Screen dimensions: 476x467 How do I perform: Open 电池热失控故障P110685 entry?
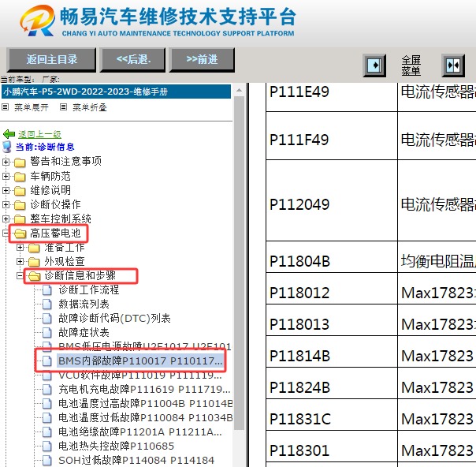click(x=117, y=446)
